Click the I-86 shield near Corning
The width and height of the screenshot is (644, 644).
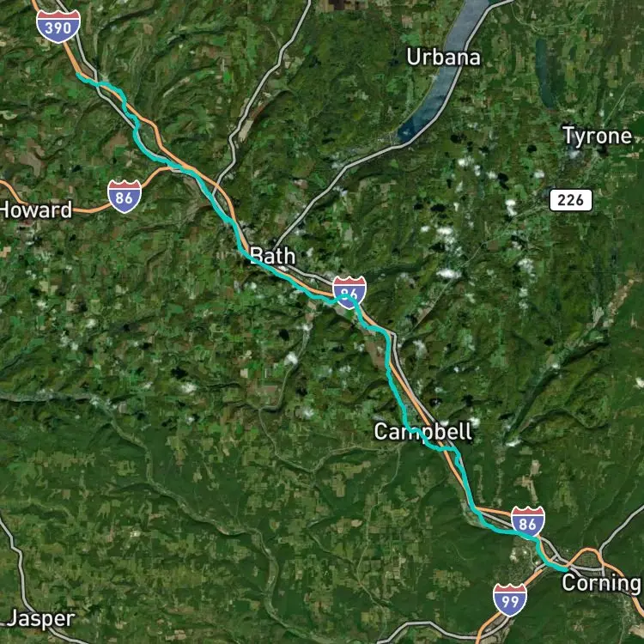click(528, 522)
